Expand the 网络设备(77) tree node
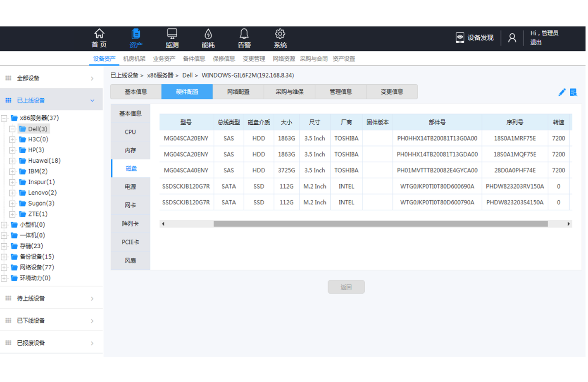588x382 pixels. (4, 268)
